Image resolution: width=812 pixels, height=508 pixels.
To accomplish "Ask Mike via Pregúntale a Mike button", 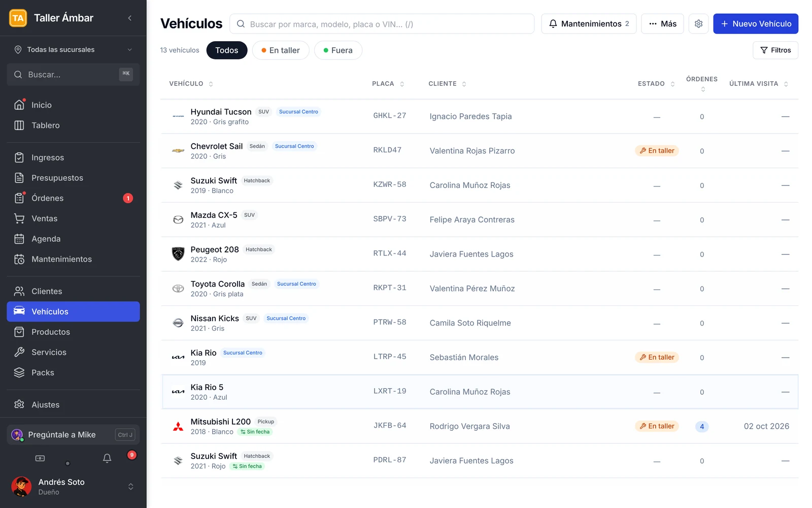I will [74, 435].
